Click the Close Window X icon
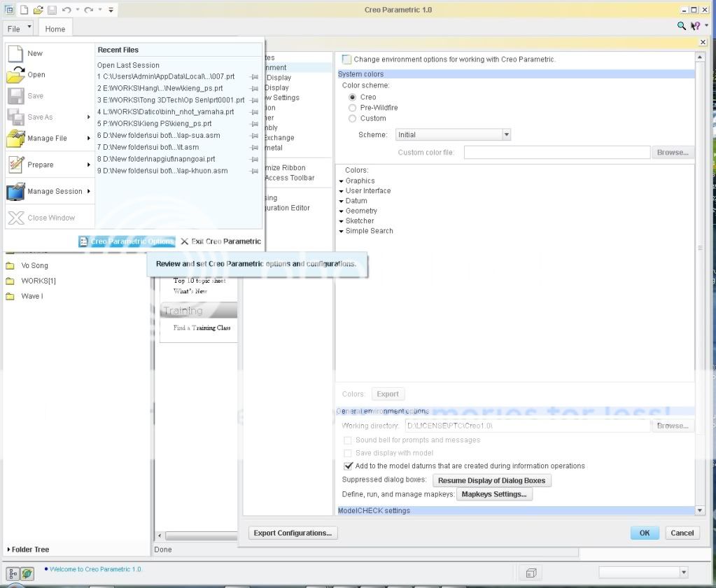 pos(16,218)
